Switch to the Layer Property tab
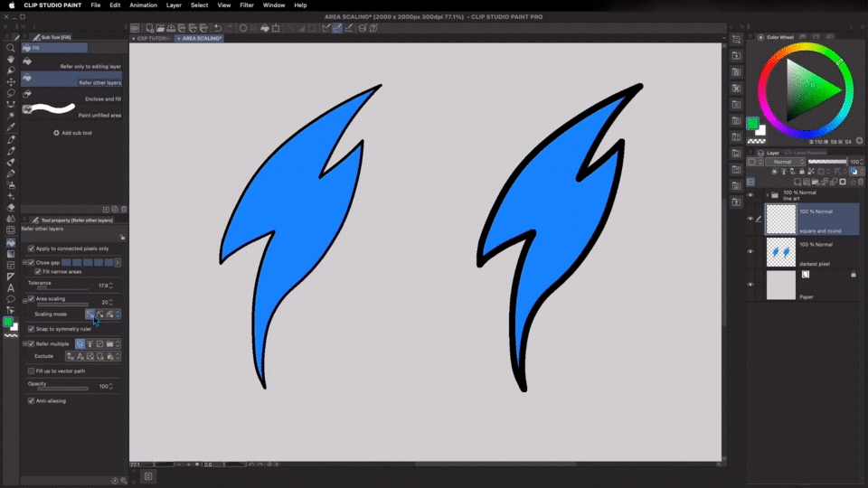This screenshot has width=868, height=488. click(x=806, y=153)
